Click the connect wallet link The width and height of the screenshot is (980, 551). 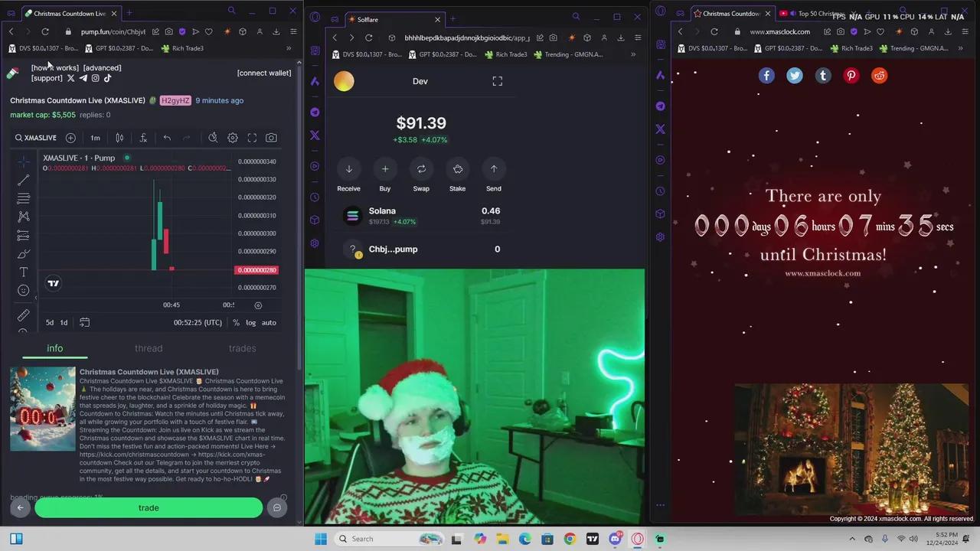pos(264,73)
